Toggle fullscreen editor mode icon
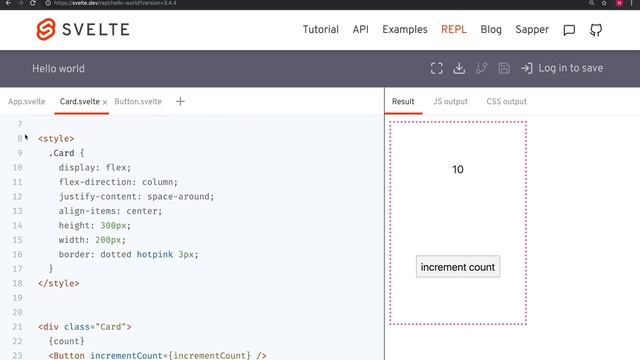640x360 pixels. point(436,68)
